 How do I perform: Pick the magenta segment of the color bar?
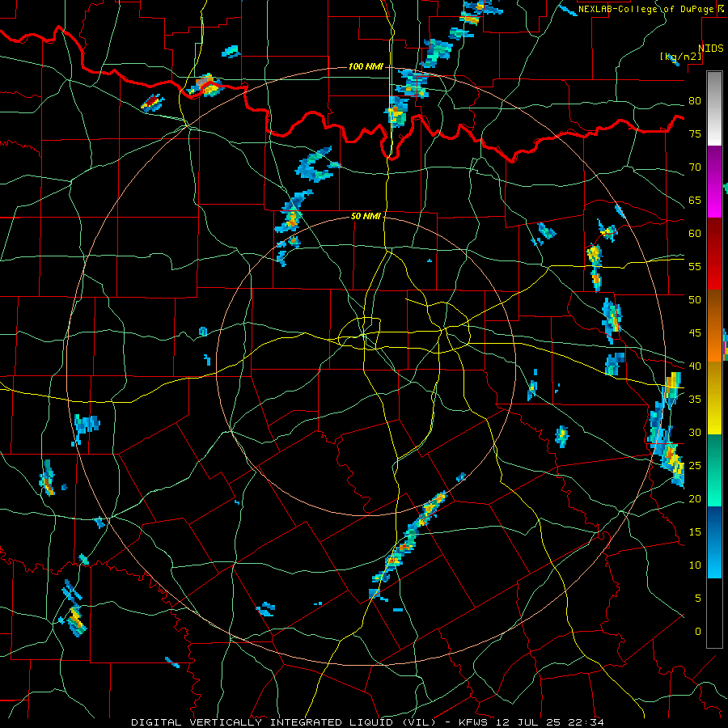[714, 182]
